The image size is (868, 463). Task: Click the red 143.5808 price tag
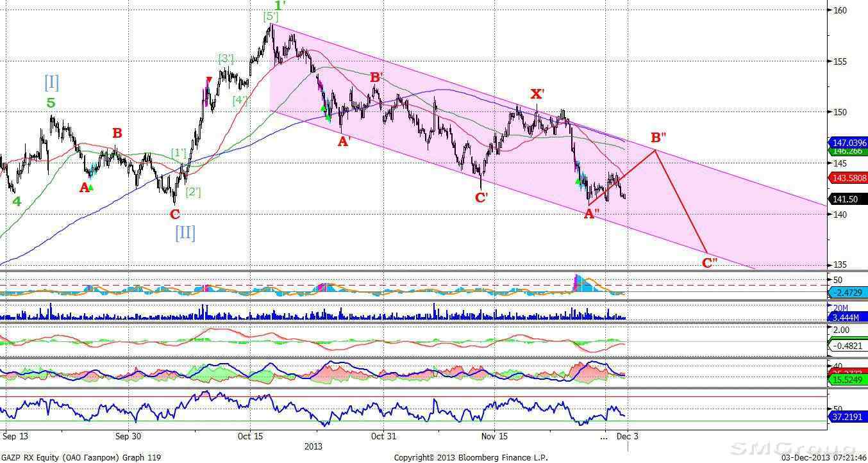click(x=848, y=177)
